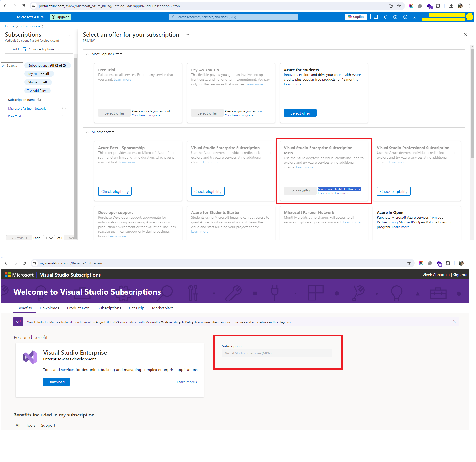Click the Upgrade button in Azure header
Screen dimensions: 476x462
pos(61,17)
